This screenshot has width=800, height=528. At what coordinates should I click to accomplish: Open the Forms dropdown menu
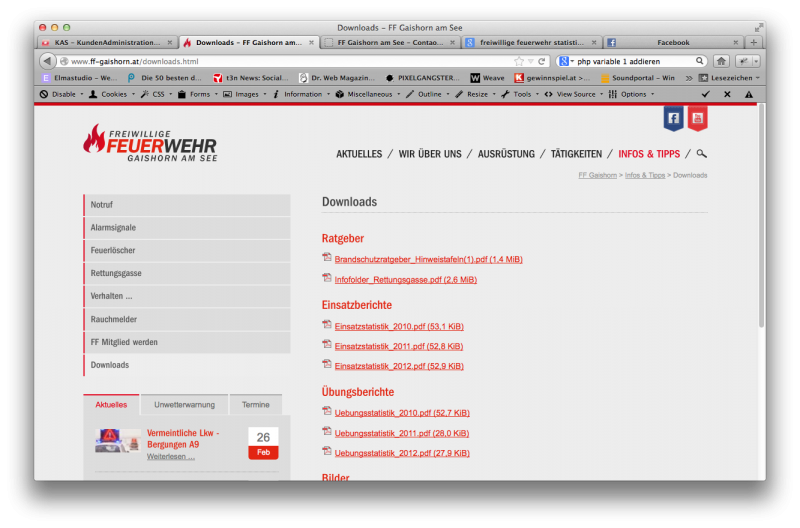(197, 94)
